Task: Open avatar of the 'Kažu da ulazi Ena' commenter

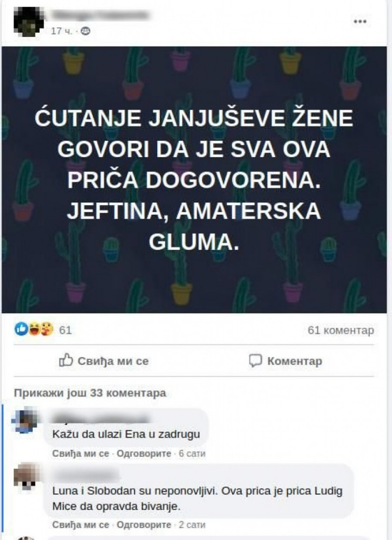Action: point(25,420)
